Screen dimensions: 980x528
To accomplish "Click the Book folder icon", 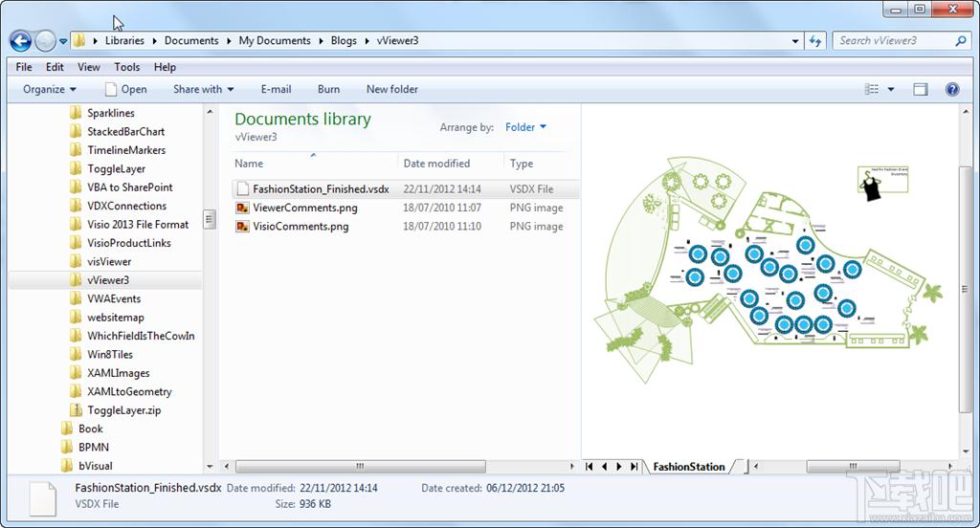I will [x=67, y=429].
